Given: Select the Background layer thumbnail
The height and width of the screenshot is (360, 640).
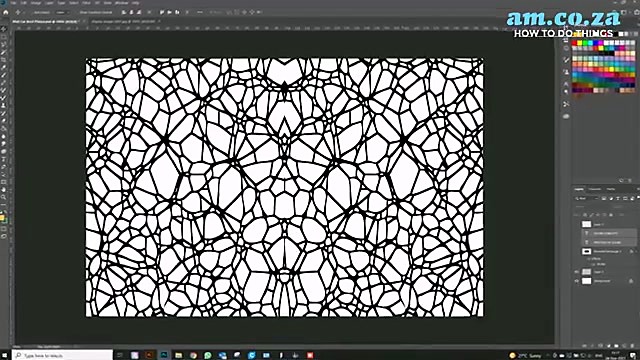Looking at the screenshot, I should pos(587,281).
